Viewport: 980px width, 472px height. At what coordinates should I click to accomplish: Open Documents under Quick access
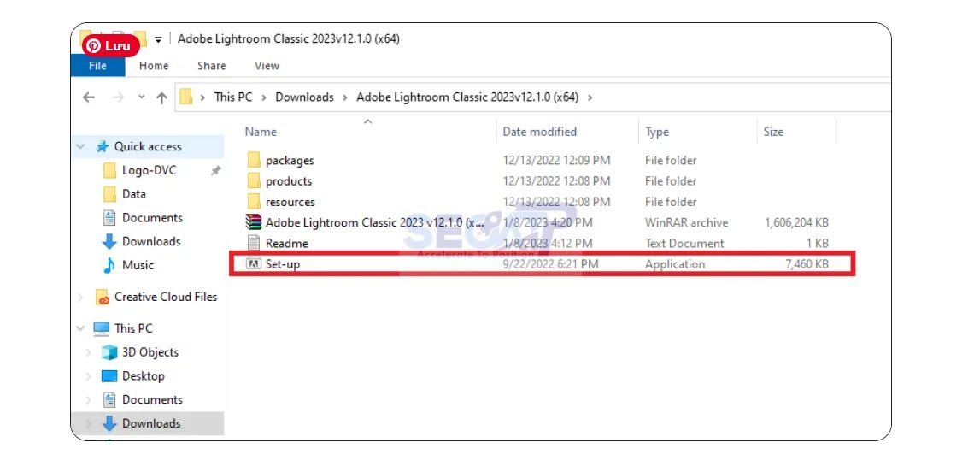tap(152, 218)
